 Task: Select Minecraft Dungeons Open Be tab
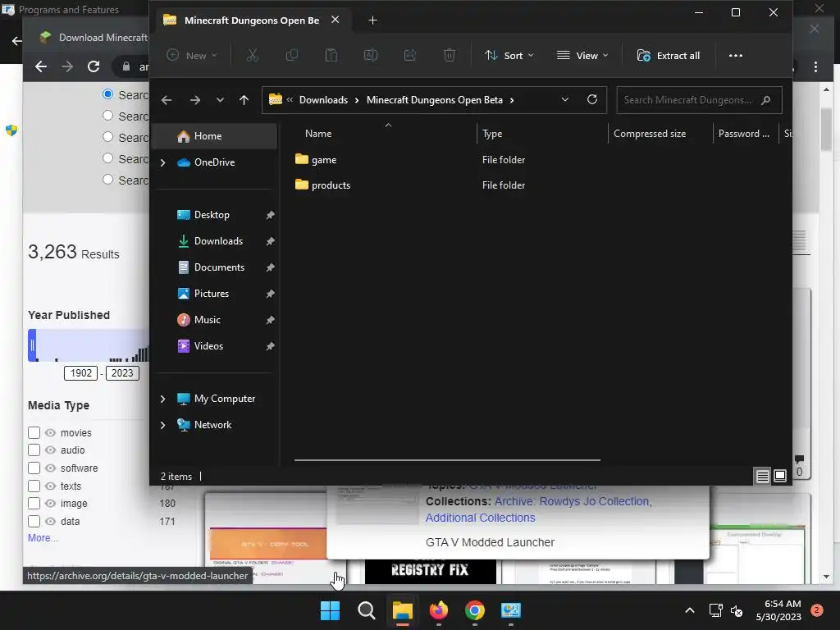click(x=252, y=21)
